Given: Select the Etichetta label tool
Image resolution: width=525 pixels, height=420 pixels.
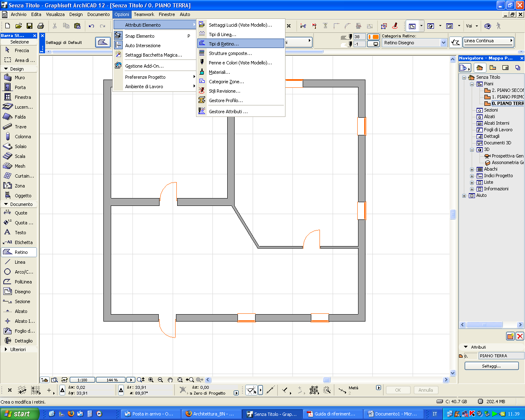Looking at the screenshot, I should [x=19, y=242].
